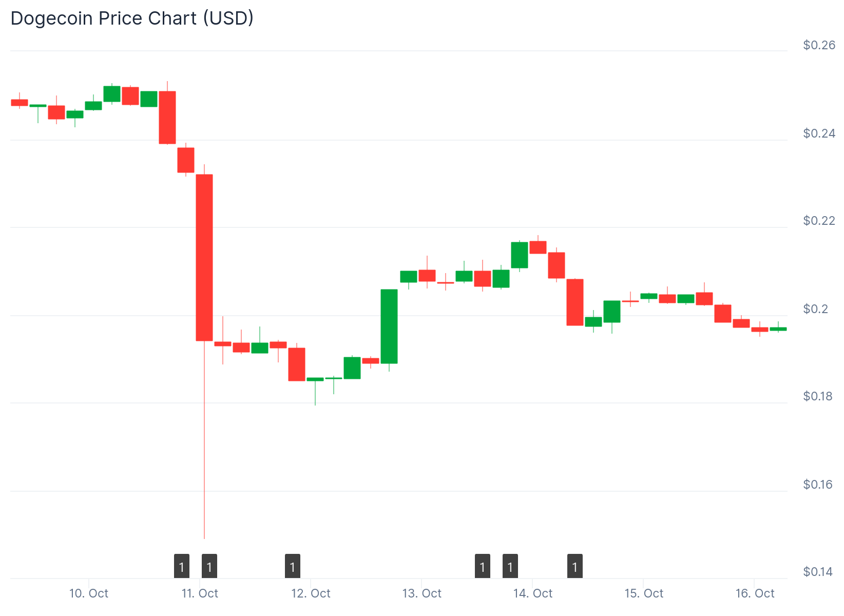Click the event marker just left of 11. Oct

click(182, 567)
